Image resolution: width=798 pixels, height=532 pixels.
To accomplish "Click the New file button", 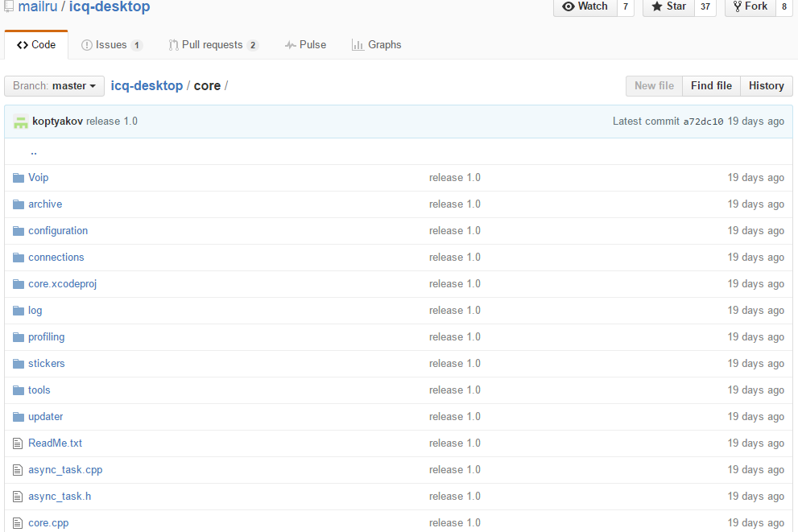I will point(654,86).
